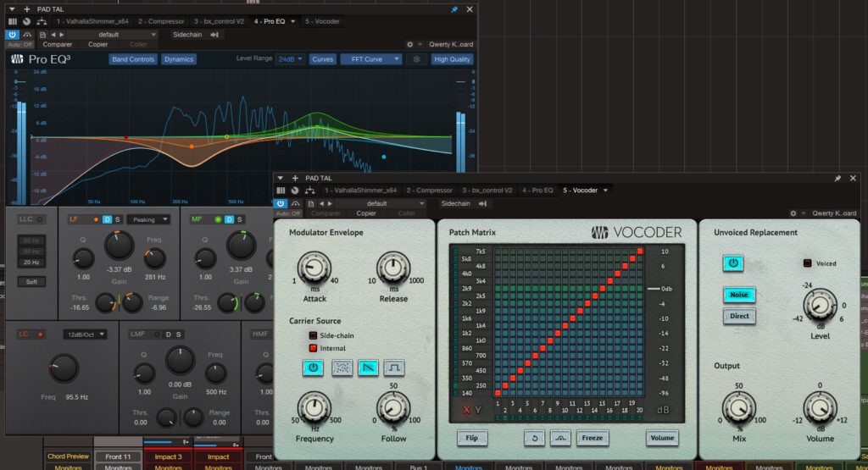Select the noise carrier waveform icon
This screenshot has height=470, width=868.
342,368
